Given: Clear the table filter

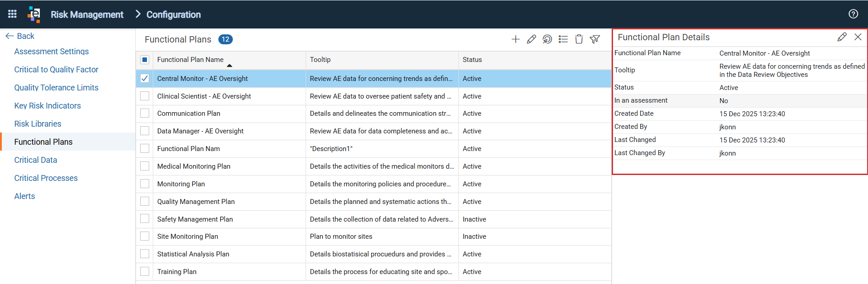Looking at the screenshot, I should point(595,39).
